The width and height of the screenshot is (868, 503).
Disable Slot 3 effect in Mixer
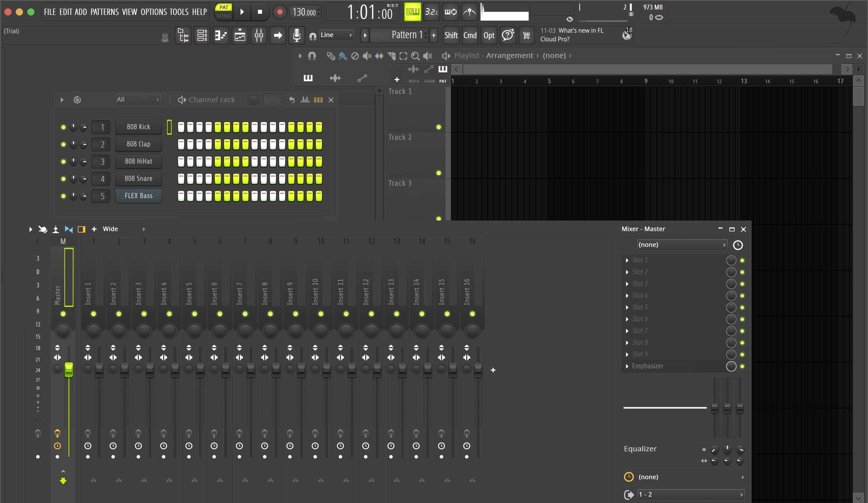coord(742,284)
